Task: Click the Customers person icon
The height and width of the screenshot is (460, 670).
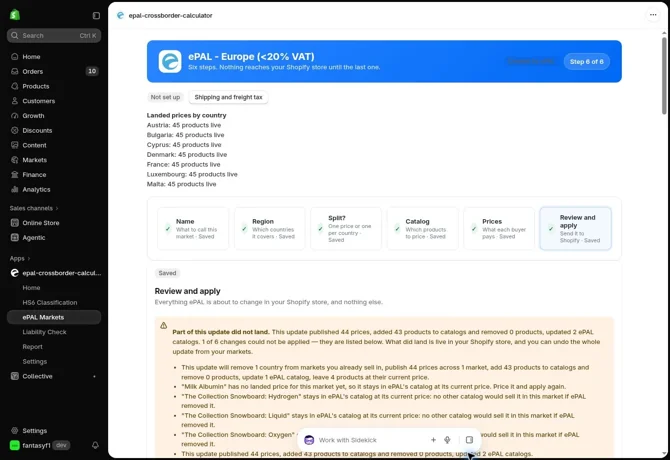Action: tap(15, 101)
